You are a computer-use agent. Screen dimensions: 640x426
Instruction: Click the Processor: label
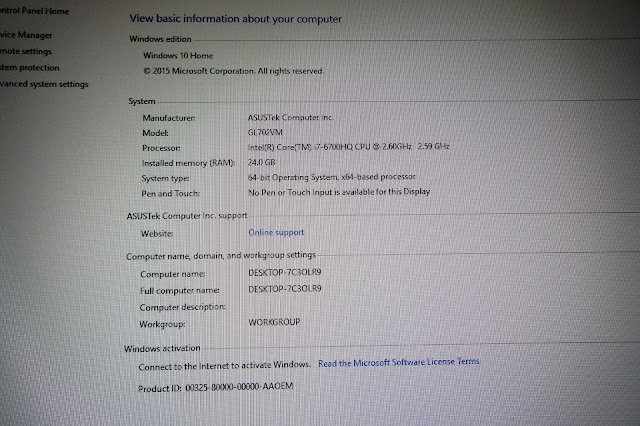point(161,148)
